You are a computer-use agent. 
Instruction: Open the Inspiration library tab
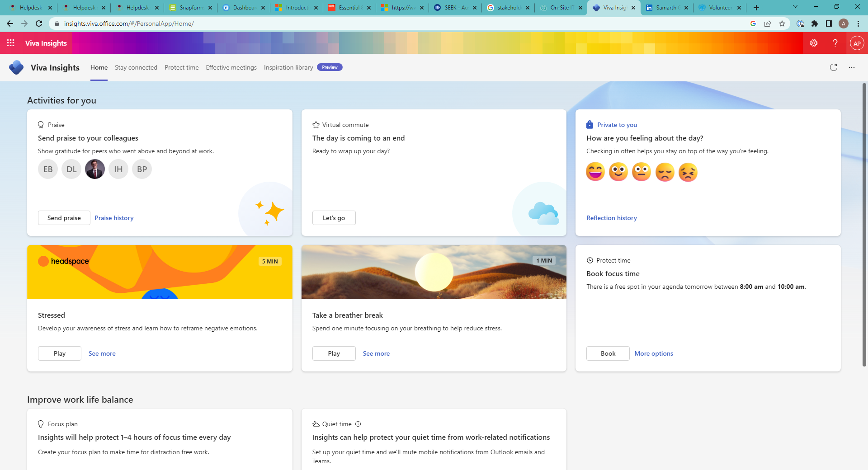[288, 67]
